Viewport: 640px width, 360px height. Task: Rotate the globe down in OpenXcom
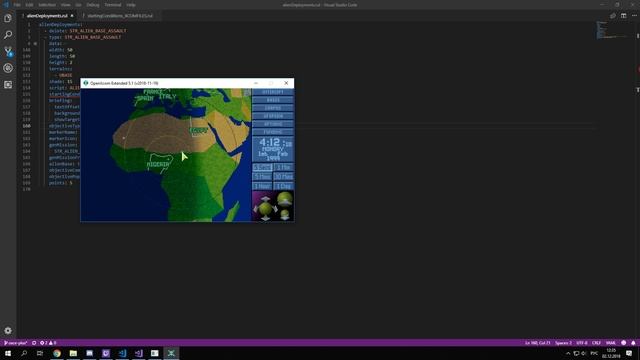point(265,218)
